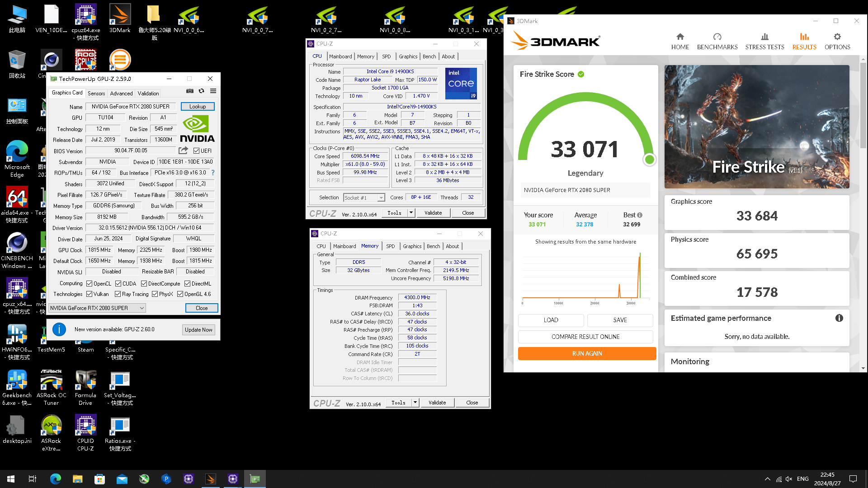This screenshot has height=488, width=868.
Task: Click Update Now for GPU-Z
Action: pyautogui.click(x=198, y=330)
